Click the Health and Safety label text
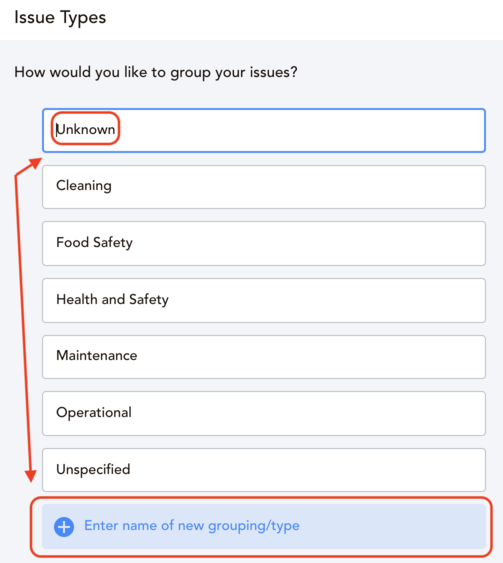 [x=112, y=299]
